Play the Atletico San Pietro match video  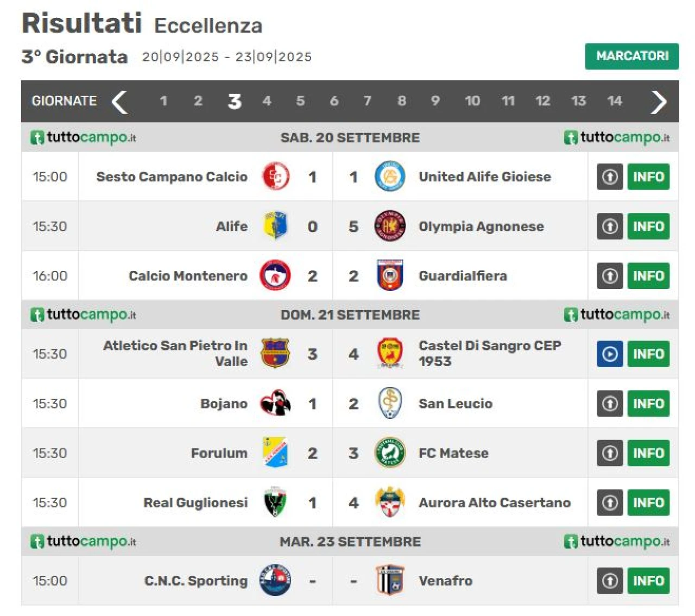(x=610, y=354)
